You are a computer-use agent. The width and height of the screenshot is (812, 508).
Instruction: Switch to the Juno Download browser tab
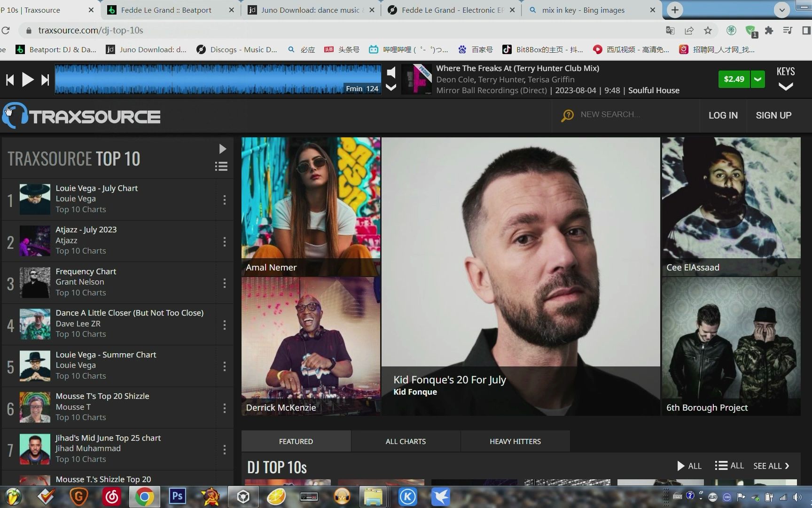click(312, 10)
